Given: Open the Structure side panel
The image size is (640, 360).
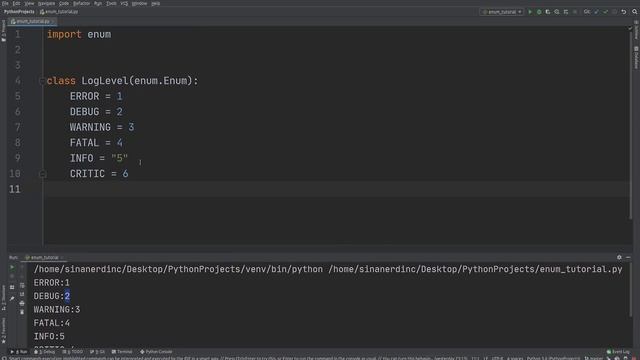Looking at the screenshot, I should click(4, 298).
